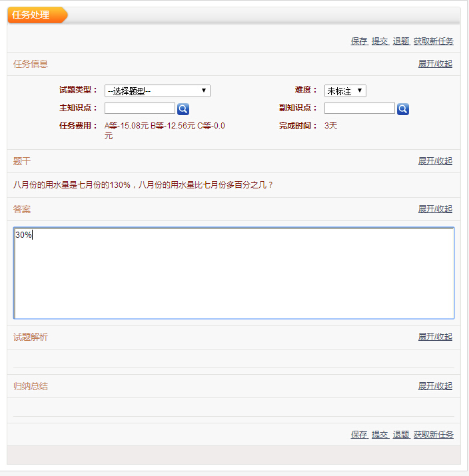Click top 保存 link
Viewport: 469px width, 476px height.
pos(359,41)
